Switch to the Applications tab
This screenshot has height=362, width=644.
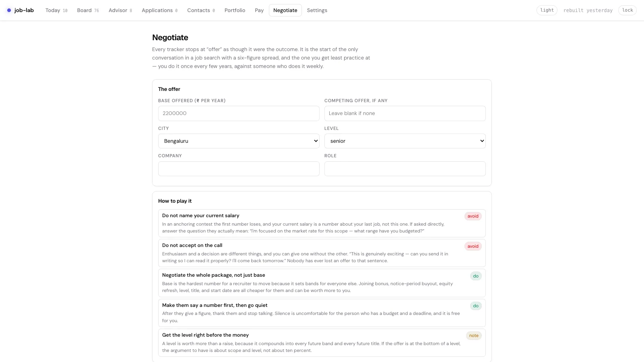pos(159,10)
